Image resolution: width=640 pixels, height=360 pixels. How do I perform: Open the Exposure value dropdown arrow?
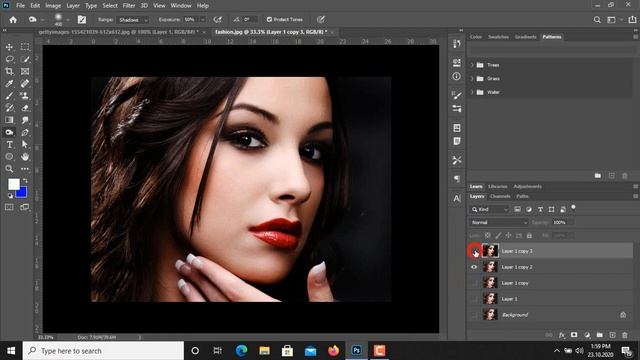click(x=202, y=20)
